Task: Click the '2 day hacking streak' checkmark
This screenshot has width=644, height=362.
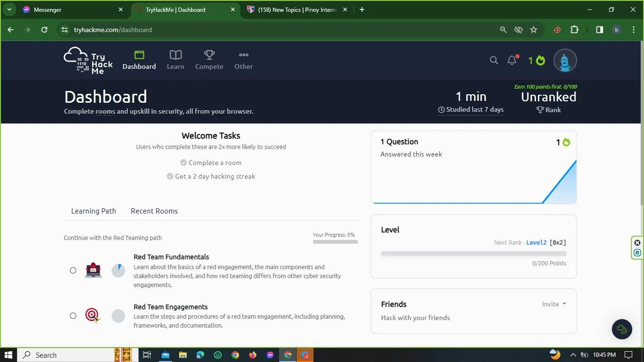Action: click(170, 176)
